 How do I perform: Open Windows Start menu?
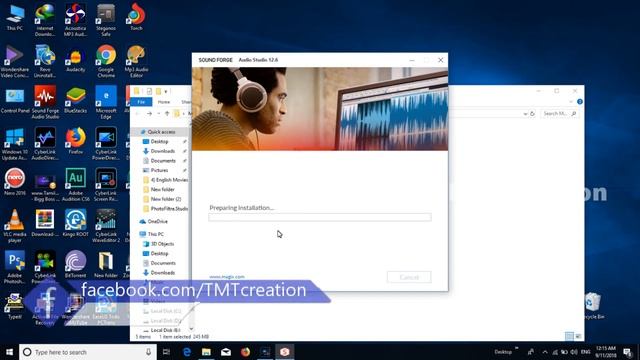tap(9, 352)
